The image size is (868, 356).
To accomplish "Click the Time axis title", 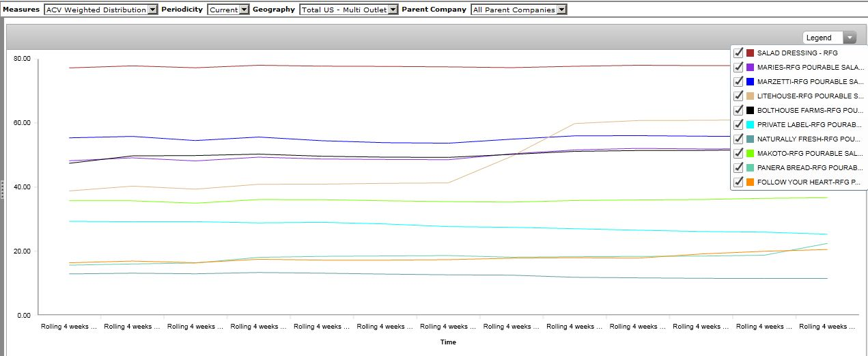I will coord(448,342).
